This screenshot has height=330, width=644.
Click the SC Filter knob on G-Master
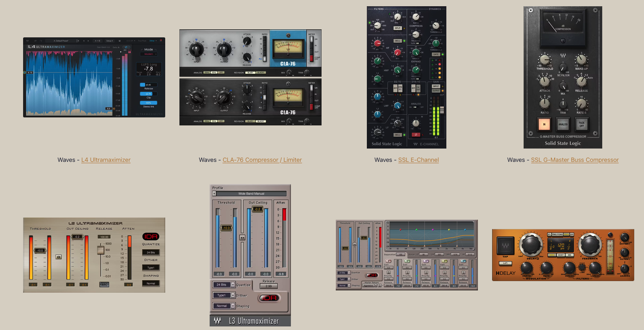click(563, 68)
